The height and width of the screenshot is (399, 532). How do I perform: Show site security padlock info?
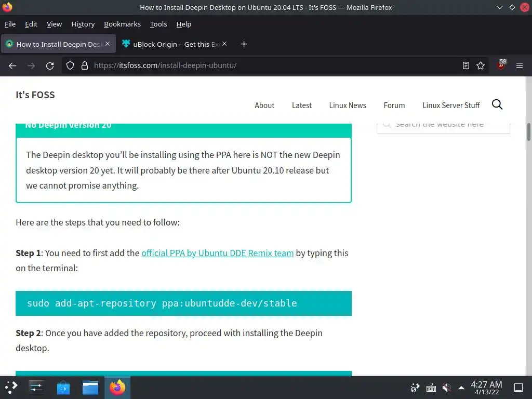click(x=85, y=65)
